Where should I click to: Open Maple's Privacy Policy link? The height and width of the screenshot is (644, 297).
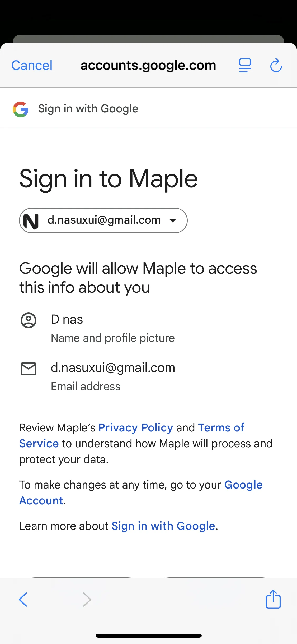(136, 427)
